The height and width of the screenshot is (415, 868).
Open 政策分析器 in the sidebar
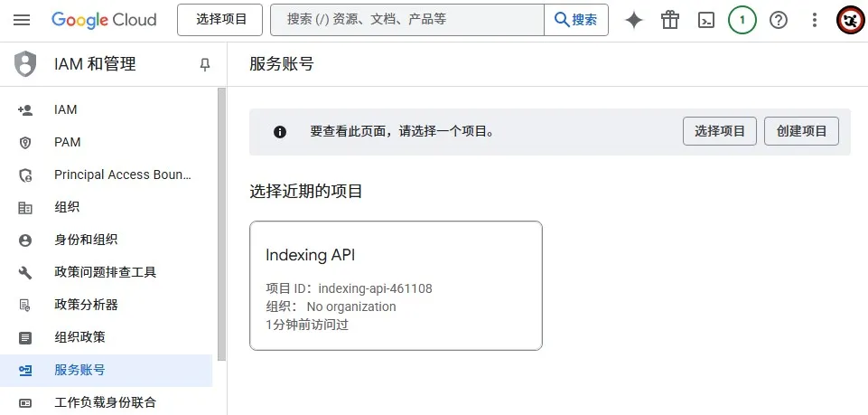coord(107,305)
